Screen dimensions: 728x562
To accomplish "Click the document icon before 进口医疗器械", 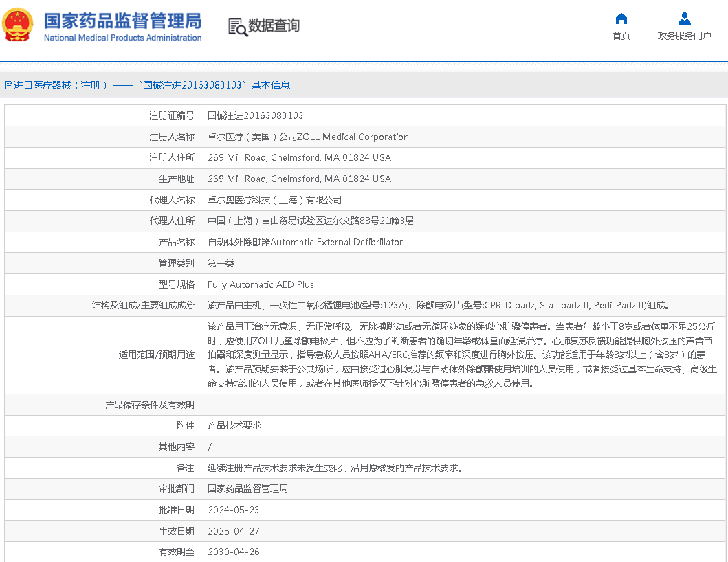I will point(8,86).
